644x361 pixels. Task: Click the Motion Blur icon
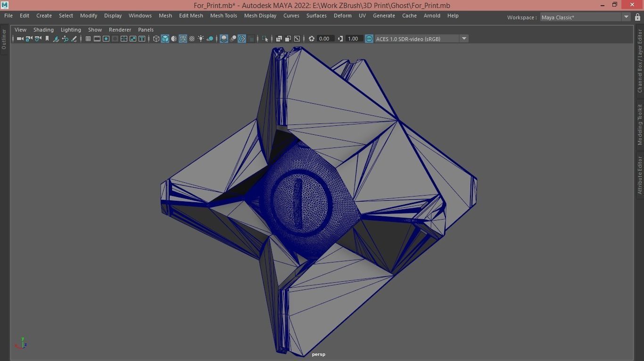[233, 39]
